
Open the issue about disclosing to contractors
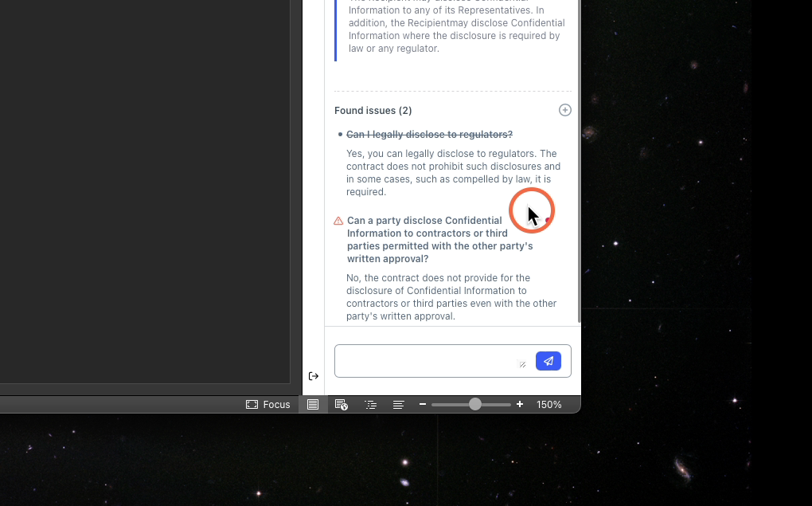tap(439, 240)
